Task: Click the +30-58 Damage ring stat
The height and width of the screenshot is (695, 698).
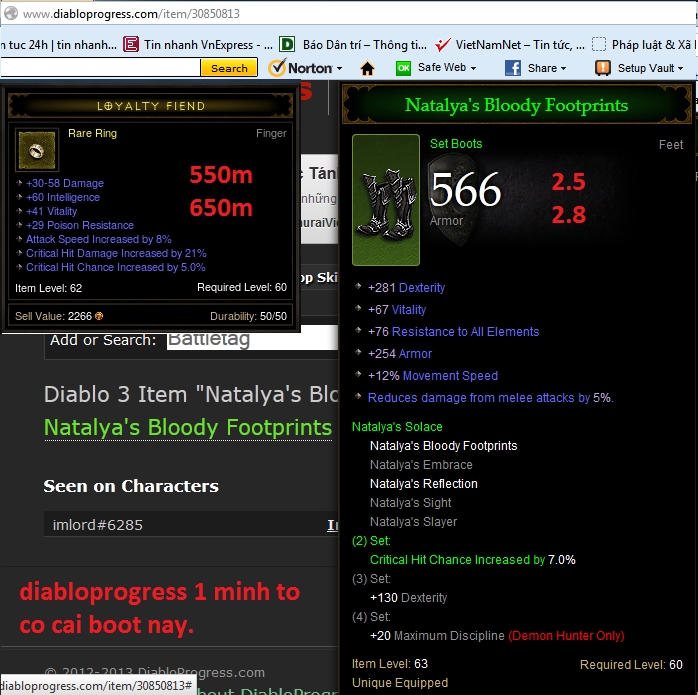Action: [65, 183]
